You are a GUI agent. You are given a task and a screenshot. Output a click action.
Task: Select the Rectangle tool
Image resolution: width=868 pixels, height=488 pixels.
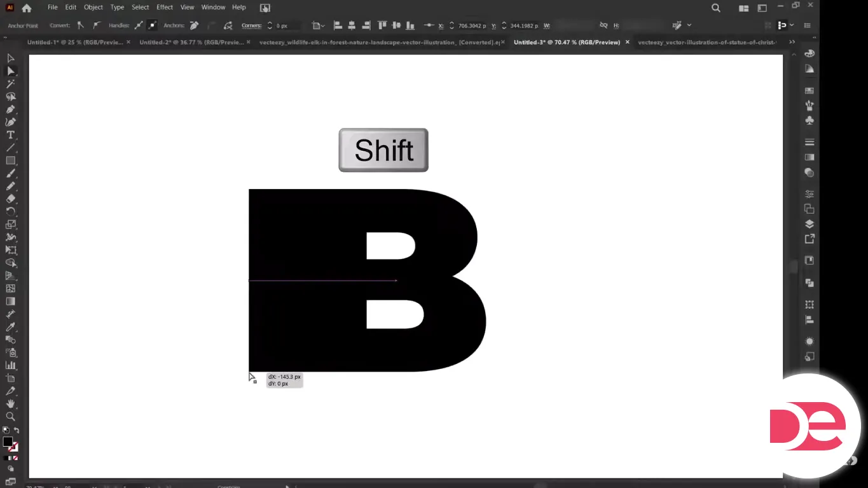tap(11, 160)
